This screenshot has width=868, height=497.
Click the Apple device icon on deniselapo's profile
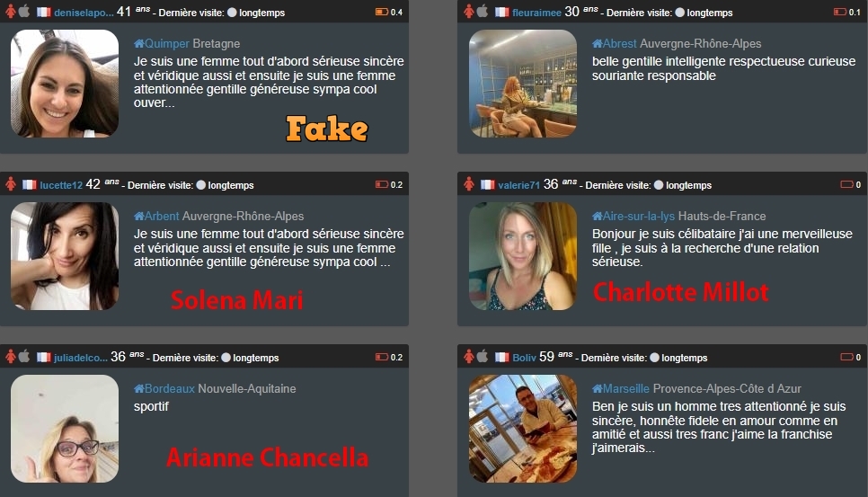23,11
